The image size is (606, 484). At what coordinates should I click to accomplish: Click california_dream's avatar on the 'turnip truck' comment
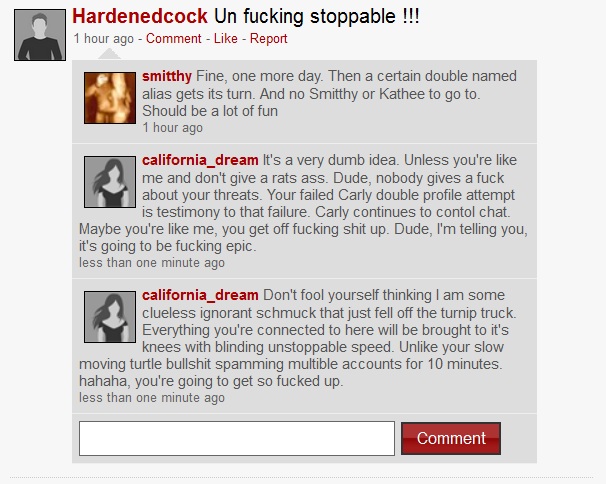(x=110, y=317)
